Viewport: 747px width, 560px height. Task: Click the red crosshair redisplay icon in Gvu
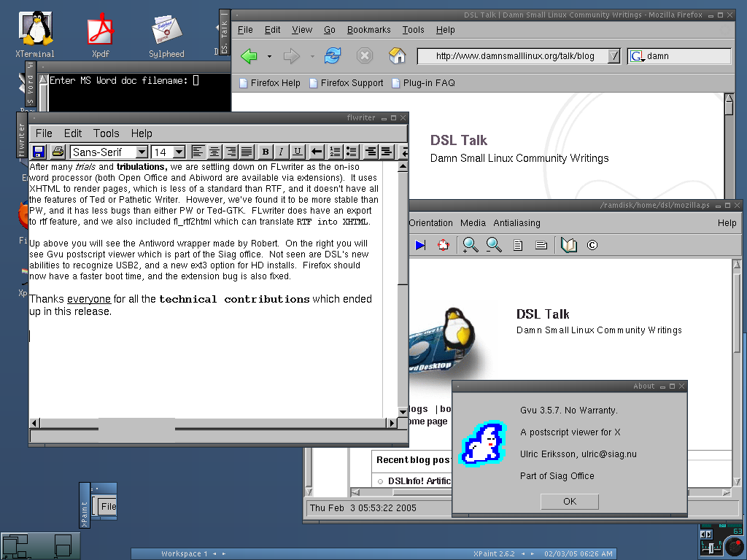pos(443,245)
